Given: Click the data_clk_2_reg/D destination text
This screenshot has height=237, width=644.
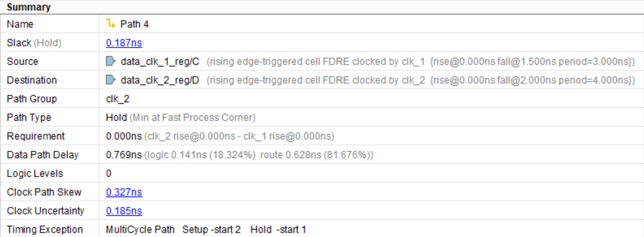Looking at the screenshot, I should [160, 80].
